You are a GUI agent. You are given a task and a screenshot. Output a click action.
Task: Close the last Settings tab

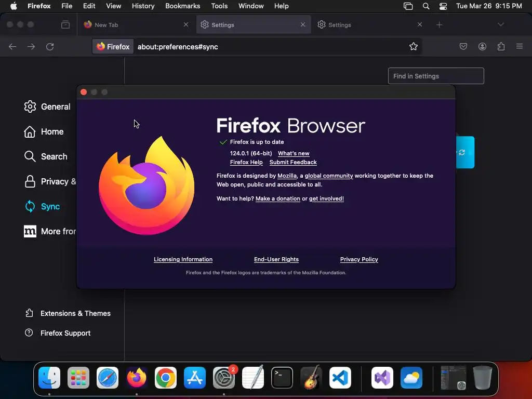point(420,25)
